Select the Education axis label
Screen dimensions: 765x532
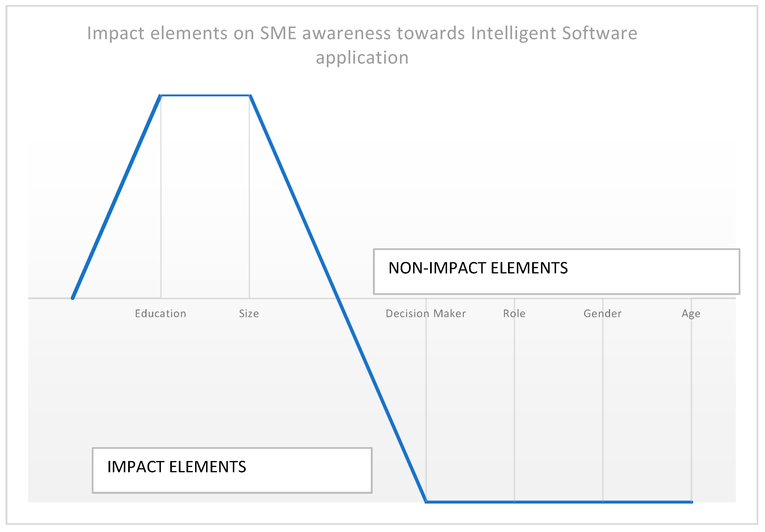coord(160,314)
